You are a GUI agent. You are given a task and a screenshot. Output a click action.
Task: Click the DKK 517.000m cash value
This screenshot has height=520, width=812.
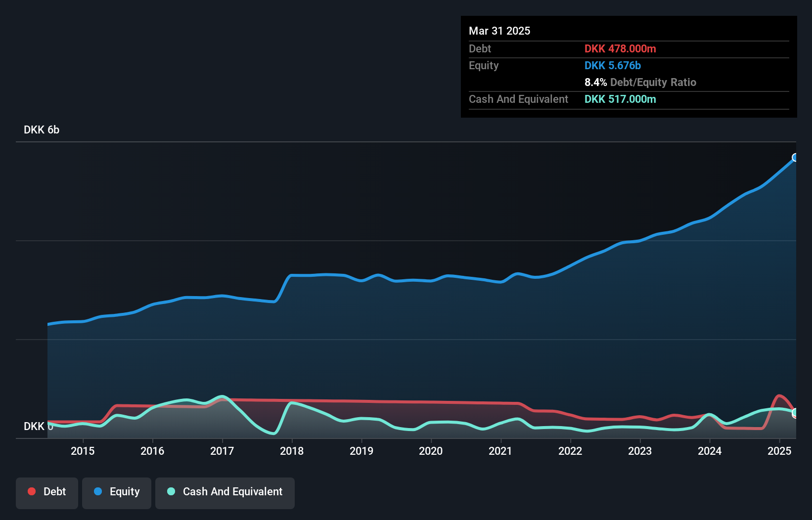(x=620, y=99)
